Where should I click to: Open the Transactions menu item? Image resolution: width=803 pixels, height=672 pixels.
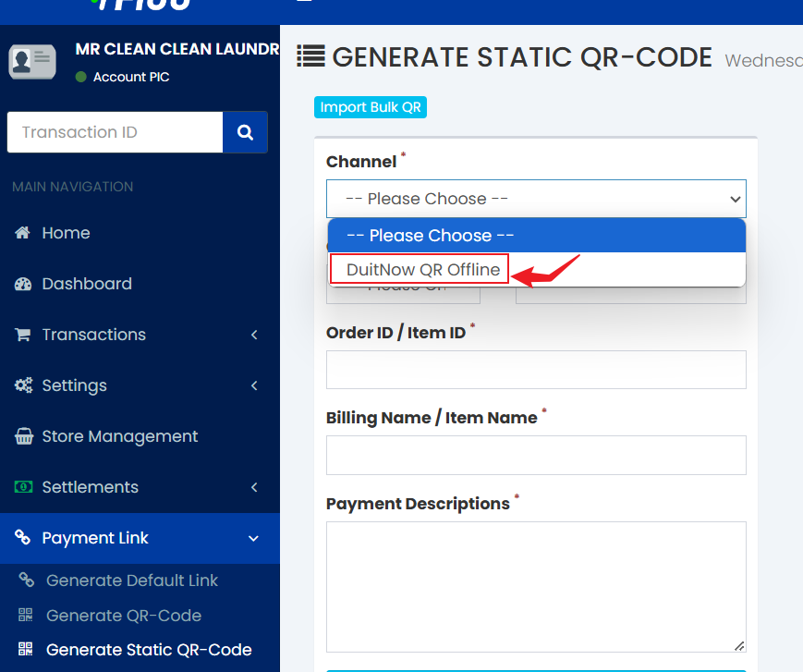[x=140, y=335]
